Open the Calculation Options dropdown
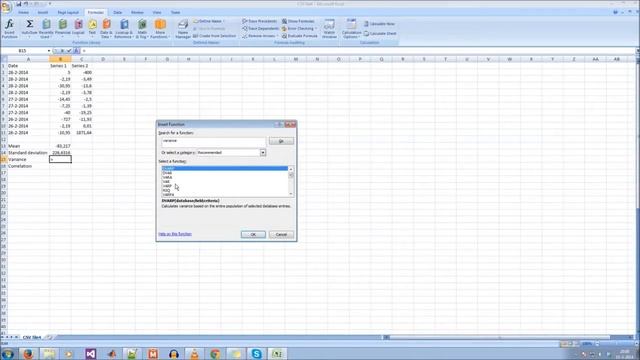 pos(351,29)
